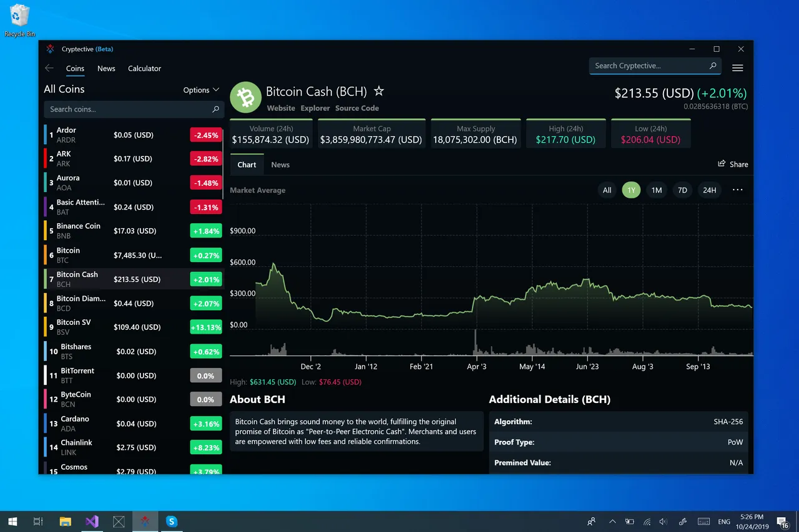Switch to the News tab beside Chart
The image size is (799, 532).
coord(280,165)
